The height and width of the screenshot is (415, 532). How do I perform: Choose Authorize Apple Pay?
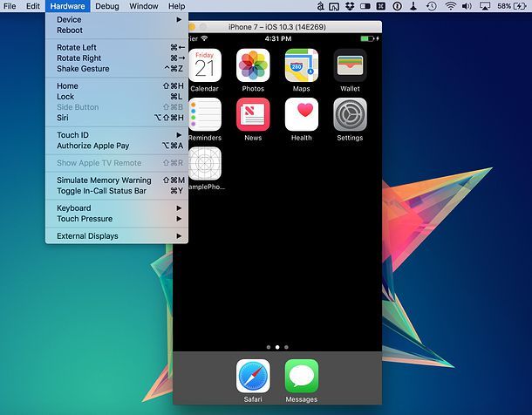(117, 146)
